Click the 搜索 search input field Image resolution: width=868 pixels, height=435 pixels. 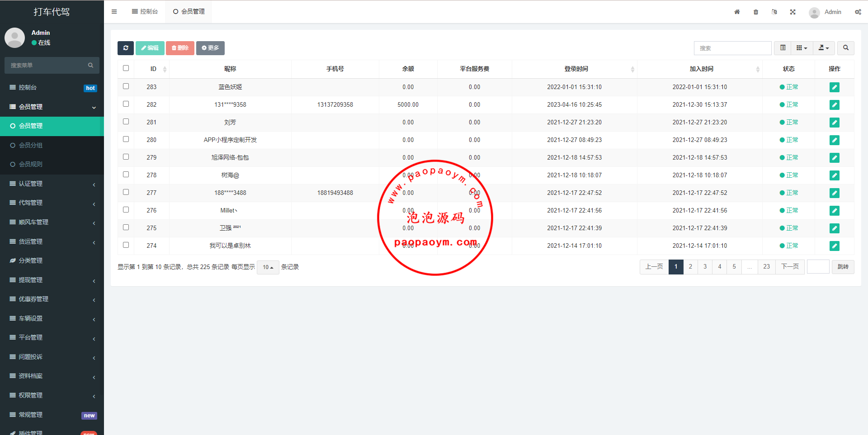point(732,48)
